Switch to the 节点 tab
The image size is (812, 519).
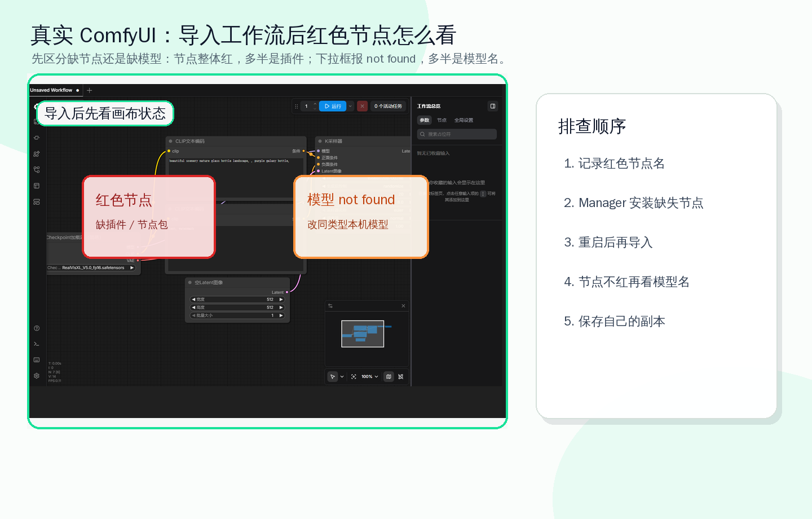pyautogui.click(x=442, y=120)
